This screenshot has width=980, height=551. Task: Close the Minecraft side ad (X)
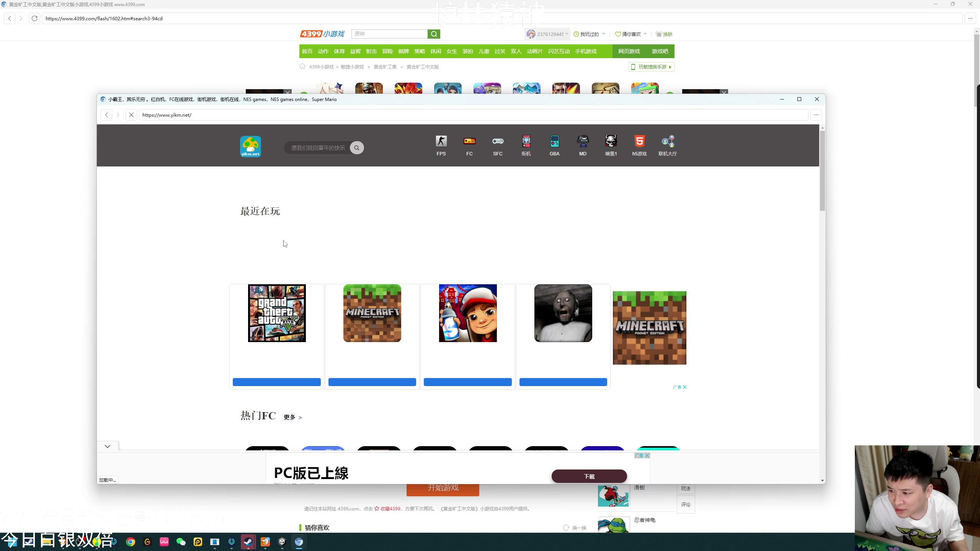(684, 387)
